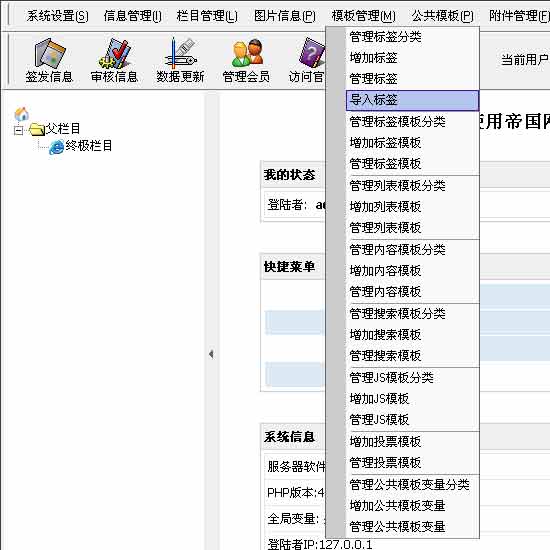Screen dimensions: 550x550
Task: Open the 审核信息 toolbar icon
Action: (115, 53)
